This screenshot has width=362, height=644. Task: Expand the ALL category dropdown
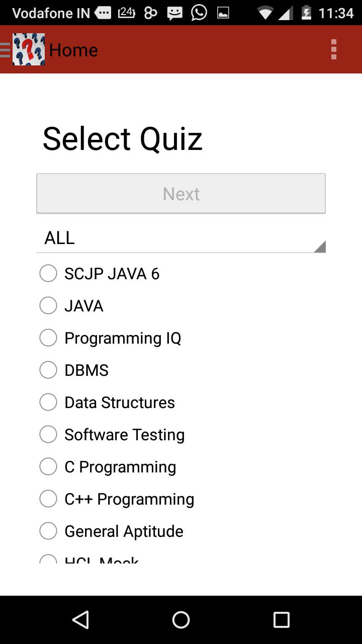(181, 238)
